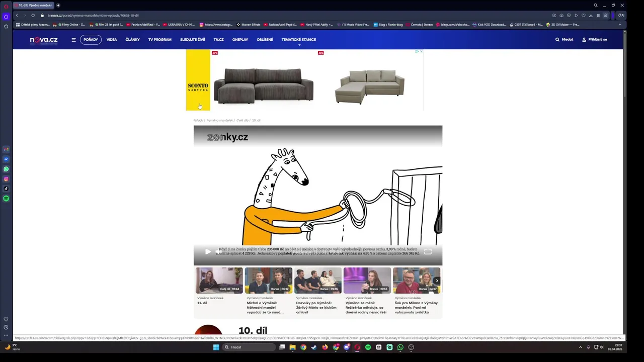The image size is (644, 362).
Task: Open TikTok in the Opera sidebar
Action: point(6,189)
